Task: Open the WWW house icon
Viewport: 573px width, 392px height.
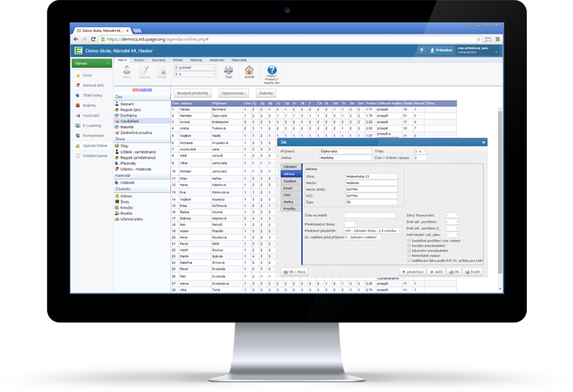Action: pos(250,71)
